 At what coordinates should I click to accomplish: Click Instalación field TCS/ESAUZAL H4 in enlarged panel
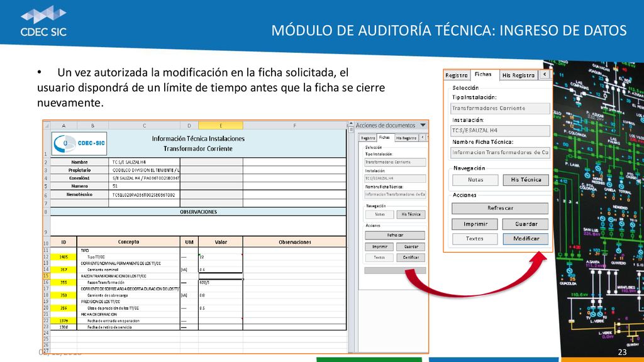500,131
